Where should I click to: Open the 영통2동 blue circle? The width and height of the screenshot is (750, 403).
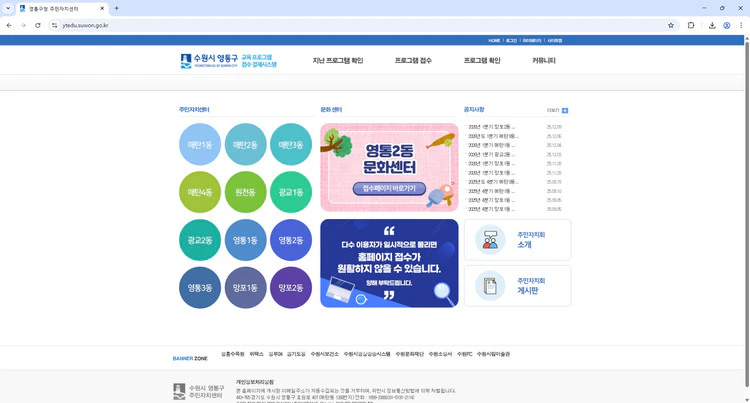(291, 241)
